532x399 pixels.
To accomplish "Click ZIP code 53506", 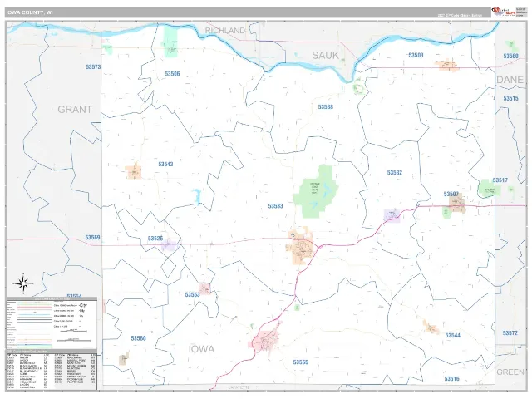I will [172, 74].
